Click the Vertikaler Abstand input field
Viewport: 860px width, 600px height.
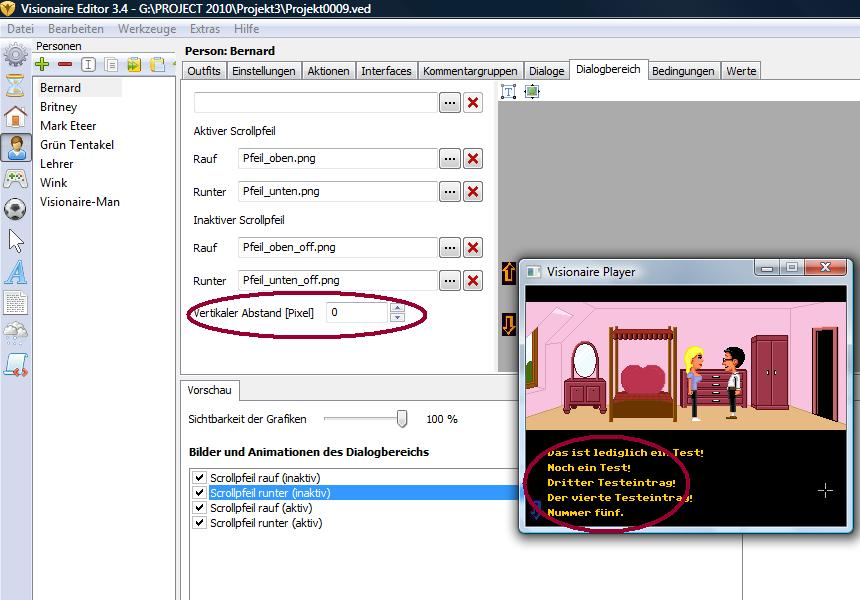click(358, 313)
